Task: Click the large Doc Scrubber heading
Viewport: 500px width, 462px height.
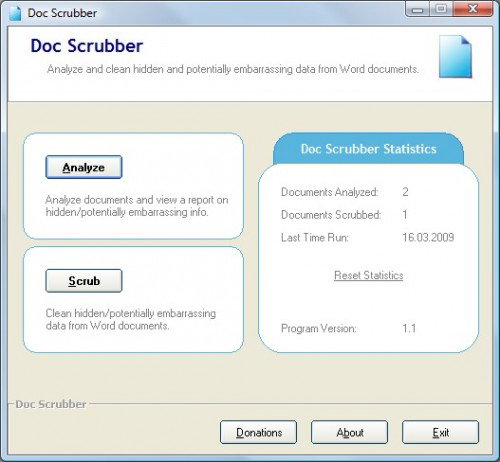Action: point(87,46)
